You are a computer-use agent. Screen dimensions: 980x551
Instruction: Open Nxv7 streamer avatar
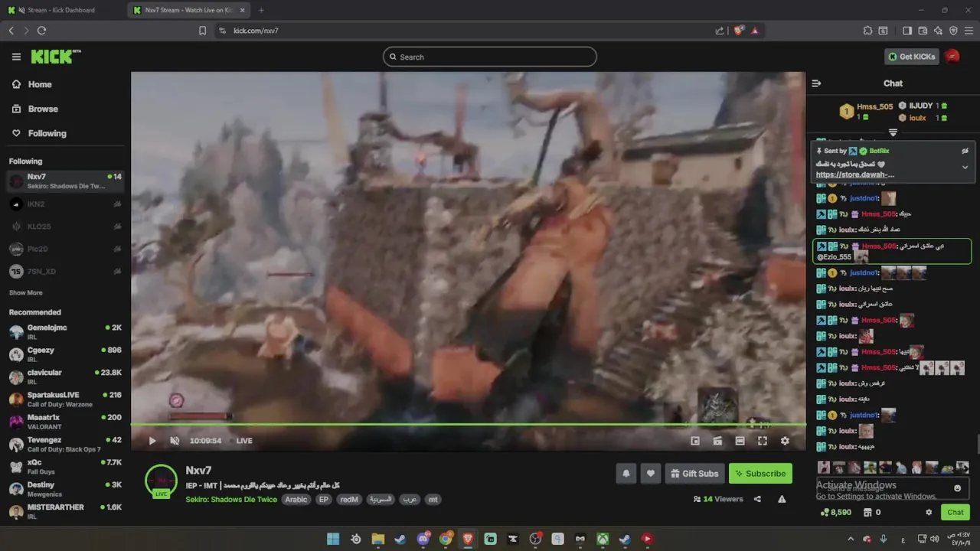(161, 481)
